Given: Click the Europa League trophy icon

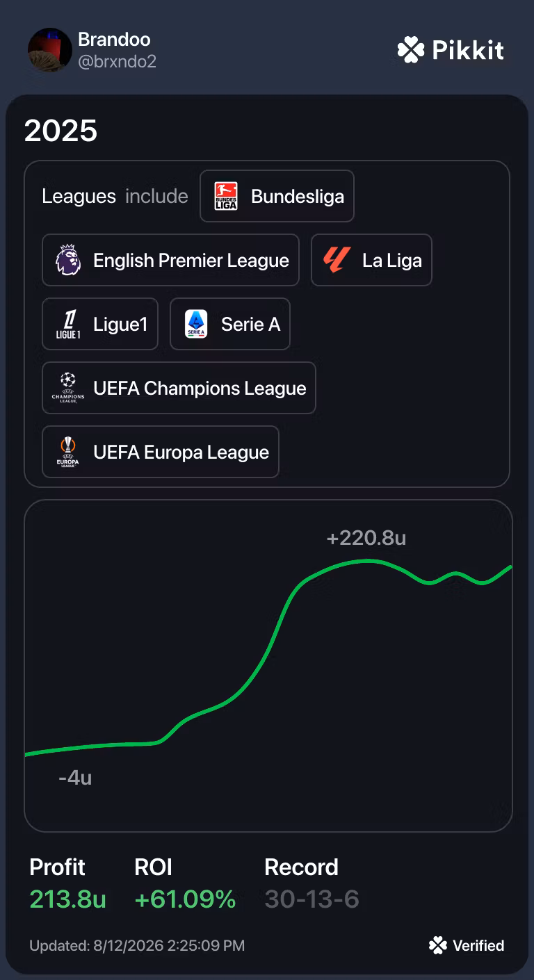Looking at the screenshot, I should pyautogui.click(x=68, y=452).
